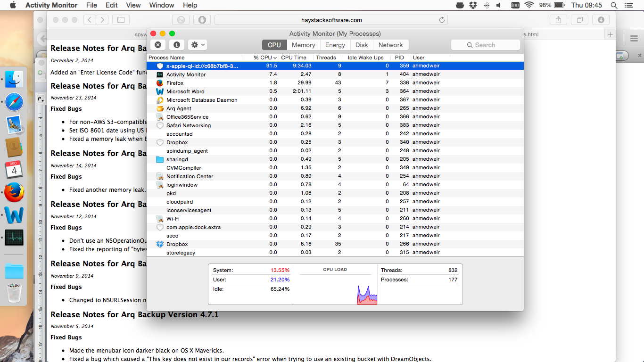The image size is (644, 362).
Task: Open Trash in the Dock
Action: pos(15,292)
